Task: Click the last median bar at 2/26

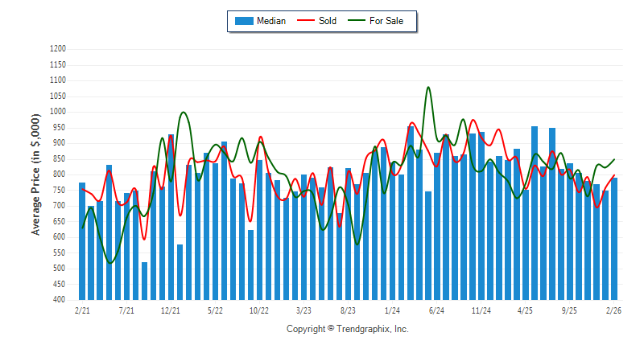Action: click(x=614, y=241)
